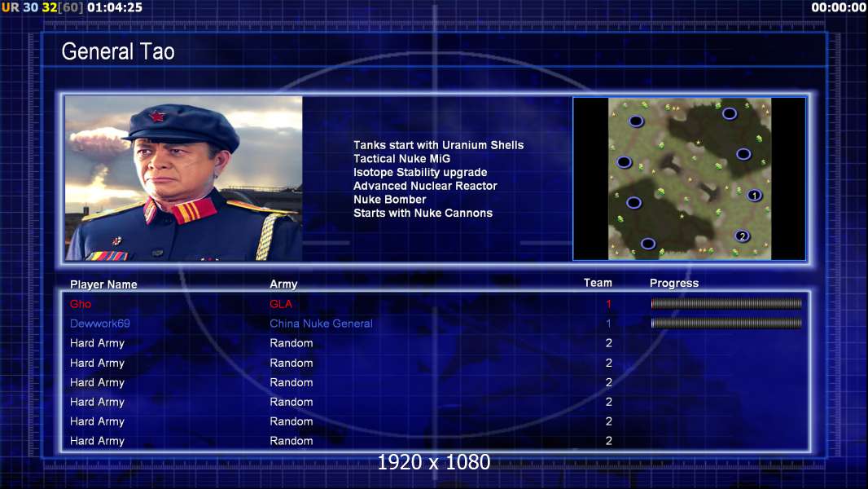Screen dimensions: 868x489
Task: Click the 'Tactical Nuke MiG' line
Action: tap(402, 158)
